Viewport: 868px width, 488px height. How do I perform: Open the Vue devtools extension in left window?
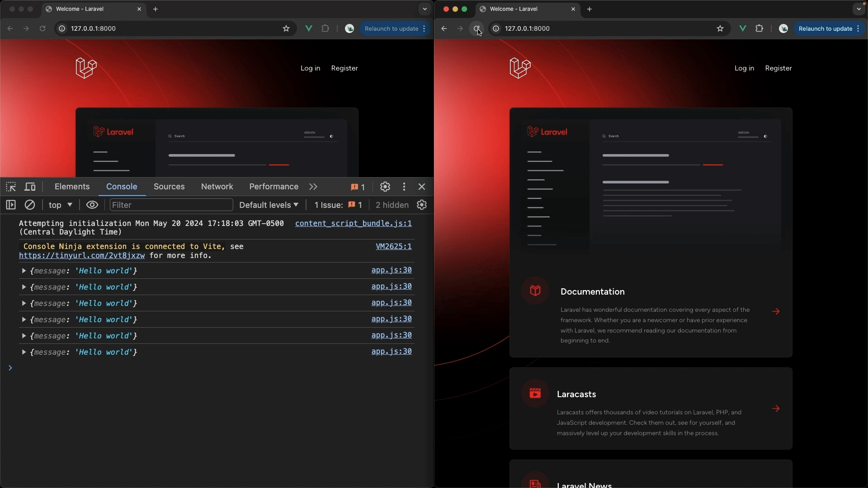tap(309, 28)
